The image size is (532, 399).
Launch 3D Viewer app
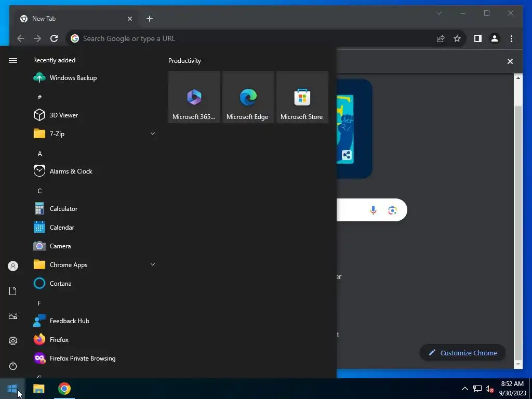pos(95,115)
